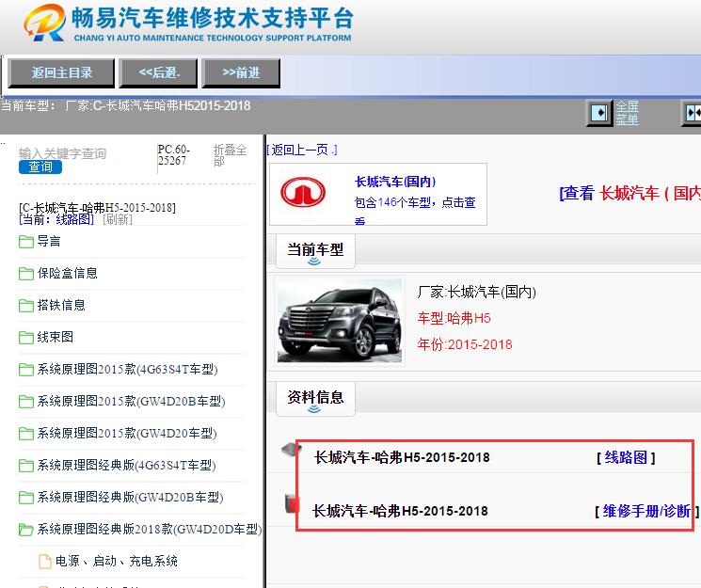
Task: Open the 全屏菜单 link
Action: 627,113
